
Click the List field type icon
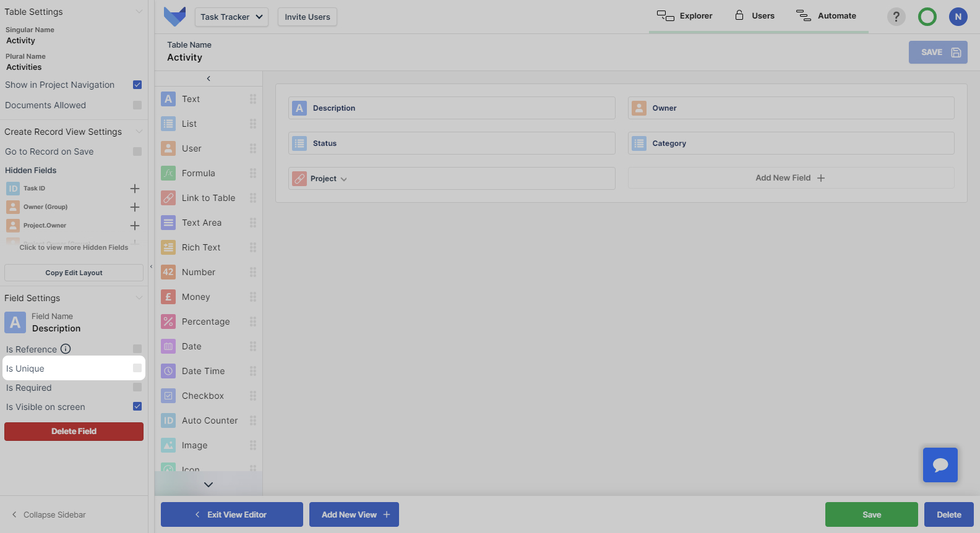click(x=168, y=124)
